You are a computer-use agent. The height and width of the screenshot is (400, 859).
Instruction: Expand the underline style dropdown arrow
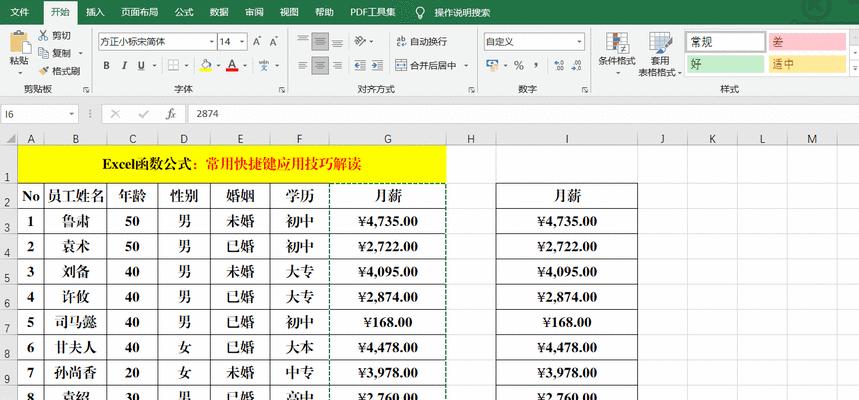pos(154,66)
